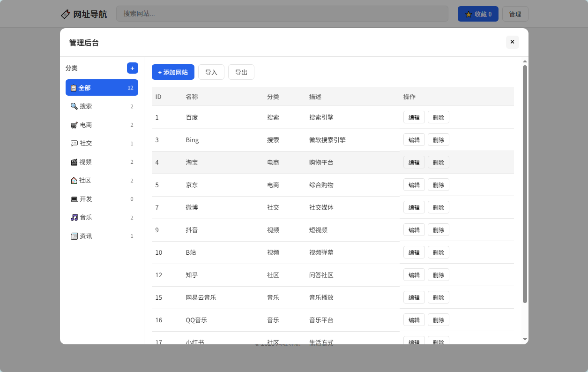
Task: Click the 社区 house category icon
Action: [74, 180]
